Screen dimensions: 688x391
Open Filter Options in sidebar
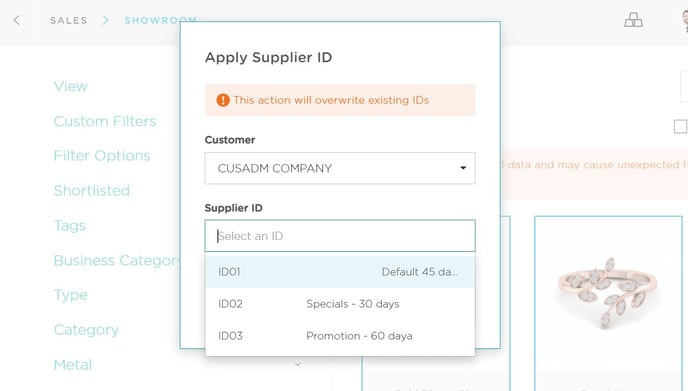coord(102,156)
